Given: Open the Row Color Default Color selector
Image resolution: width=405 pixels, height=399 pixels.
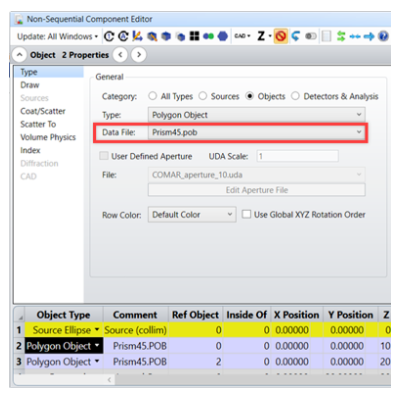Looking at the screenshot, I should 192,214.
